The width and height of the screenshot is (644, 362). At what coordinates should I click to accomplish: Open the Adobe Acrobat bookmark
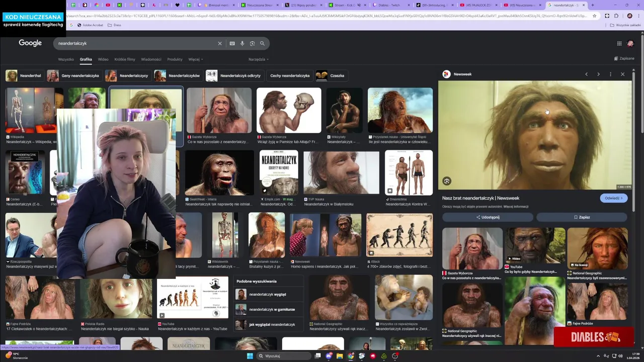point(90,25)
